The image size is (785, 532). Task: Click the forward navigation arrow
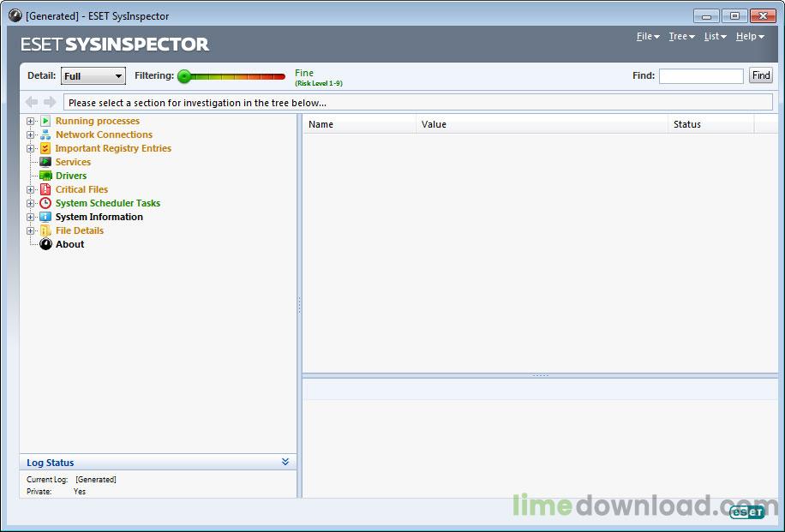[50, 102]
